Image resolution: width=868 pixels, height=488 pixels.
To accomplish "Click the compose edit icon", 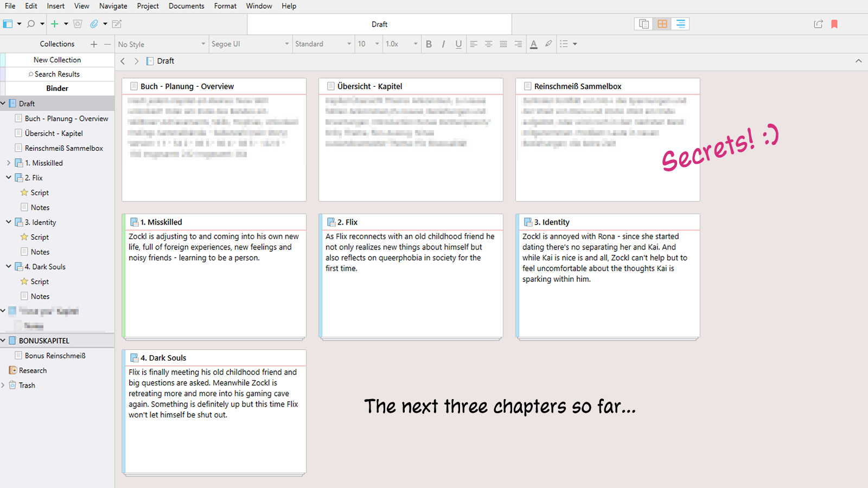I will [x=117, y=24].
